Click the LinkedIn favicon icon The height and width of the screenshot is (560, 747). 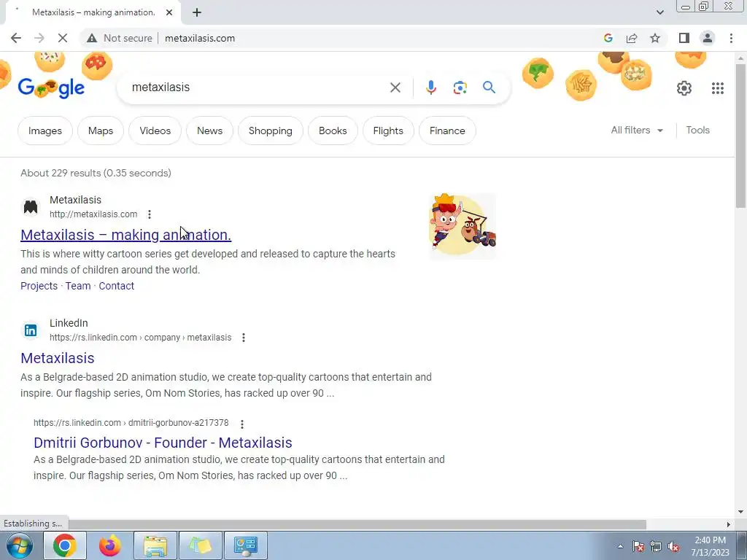coord(31,330)
